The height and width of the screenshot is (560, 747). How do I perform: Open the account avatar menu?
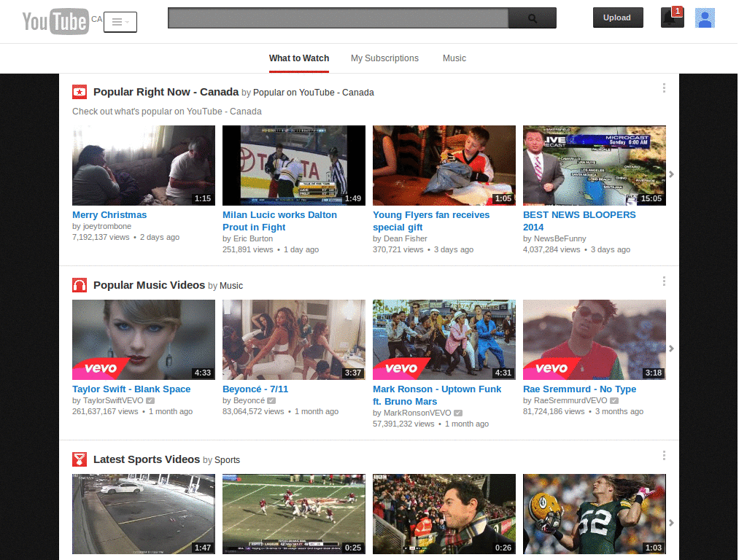pos(705,18)
